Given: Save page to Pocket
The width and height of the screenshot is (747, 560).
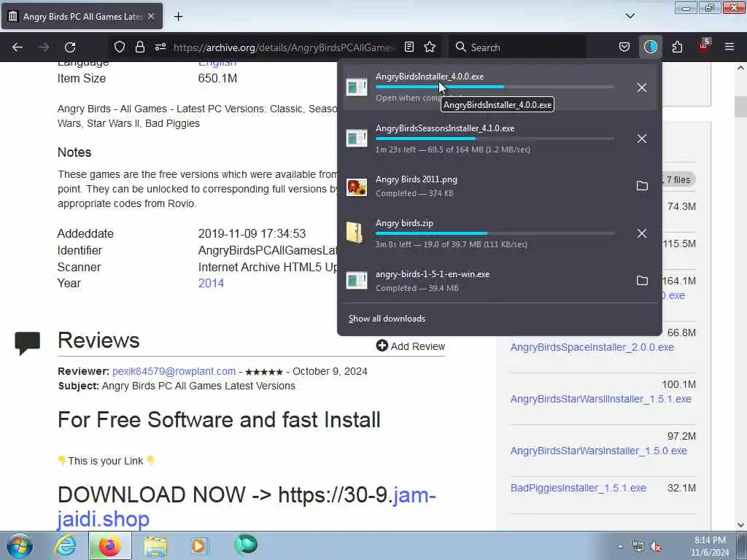Looking at the screenshot, I should pos(624,47).
